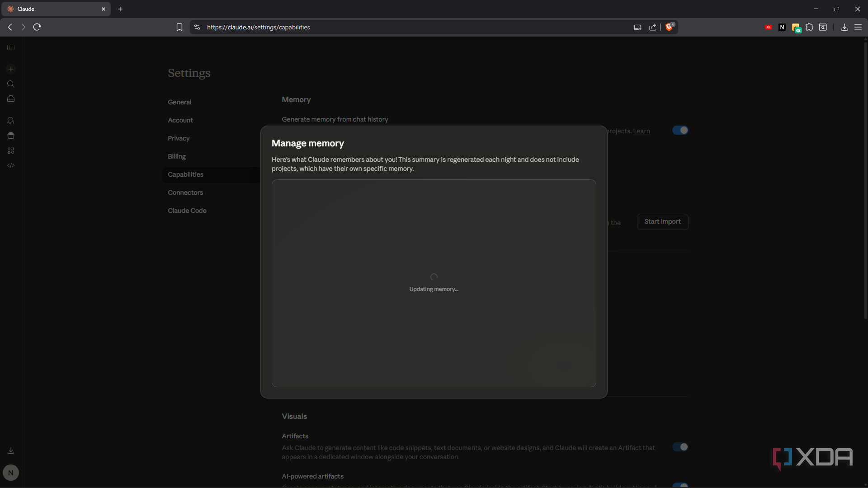Open Chats icon in left sidebar

[x=11, y=121]
